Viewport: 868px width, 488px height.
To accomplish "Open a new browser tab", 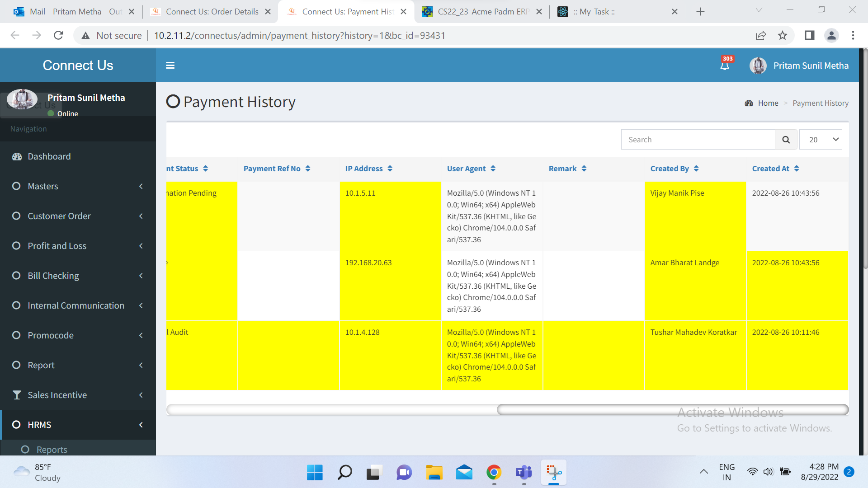I will click(700, 12).
